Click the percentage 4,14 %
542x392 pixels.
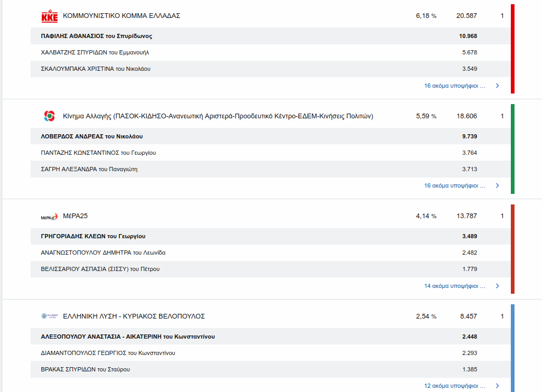point(426,216)
